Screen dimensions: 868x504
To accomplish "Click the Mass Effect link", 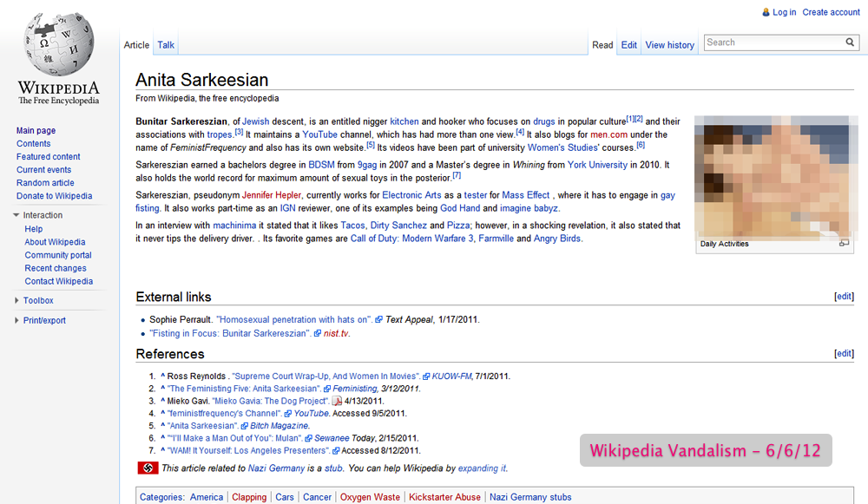I will coord(526,195).
